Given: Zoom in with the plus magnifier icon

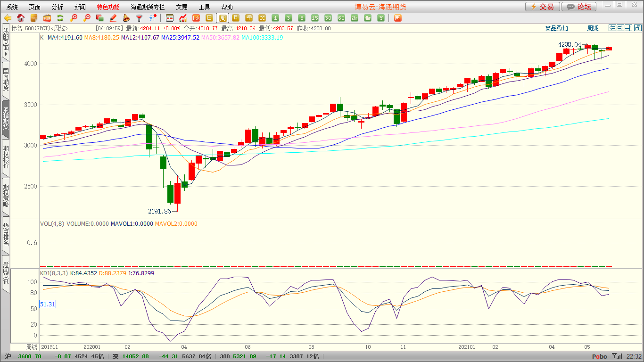Looking at the screenshot, I should [74, 18].
